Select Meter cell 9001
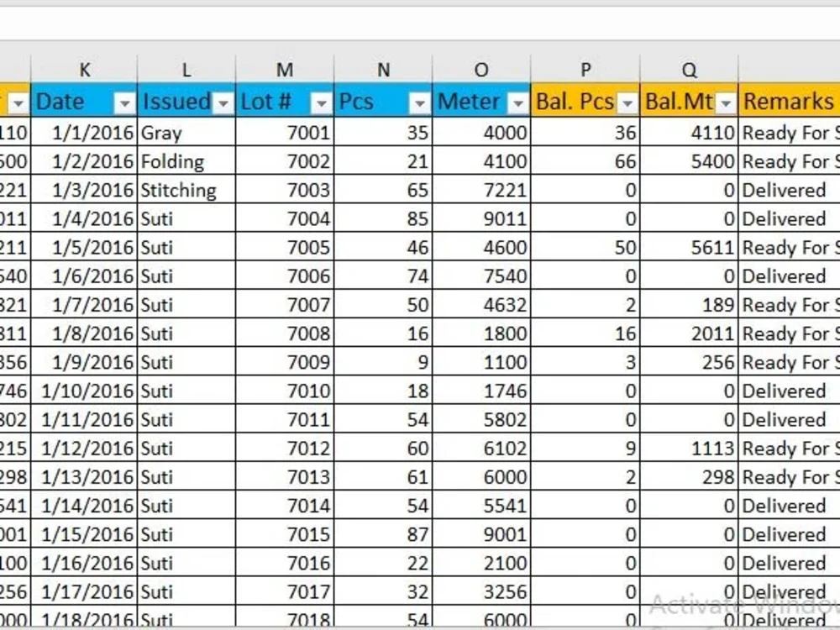This screenshot has height=630, width=840. 481,534
